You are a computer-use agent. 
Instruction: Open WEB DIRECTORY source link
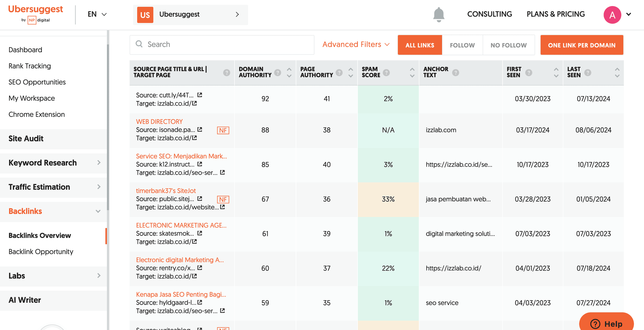pyautogui.click(x=159, y=121)
